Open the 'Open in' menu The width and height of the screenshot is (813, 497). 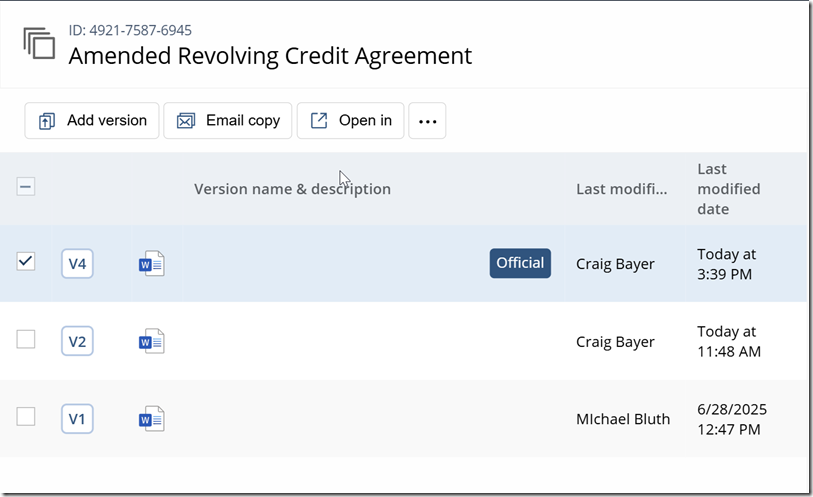[x=351, y=121]
